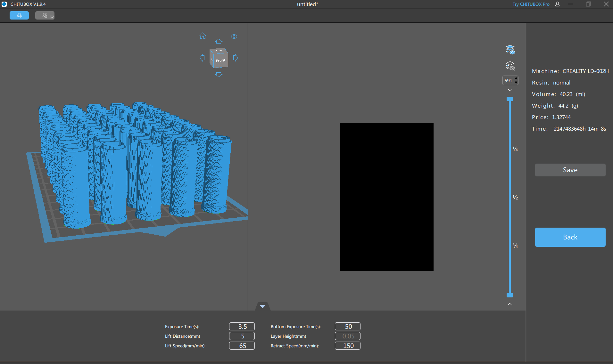This screenshot has height=364, width=613.
Task: Rotate view using the right arrow
Action: click(236, 58)
